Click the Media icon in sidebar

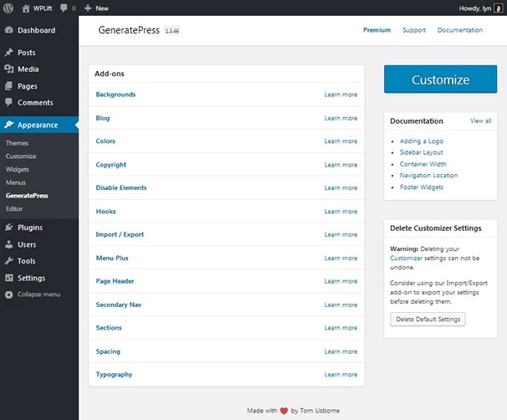(x=9, y=69)
